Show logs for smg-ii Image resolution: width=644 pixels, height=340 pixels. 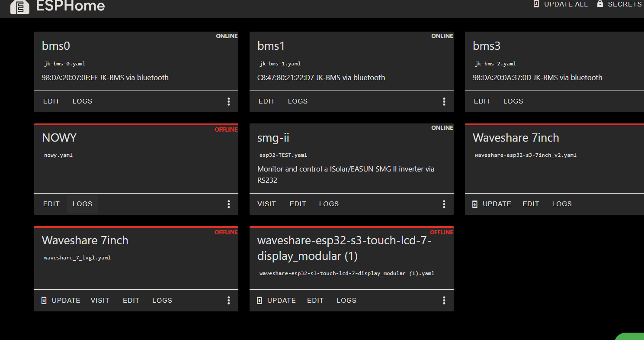click(329, 204)
